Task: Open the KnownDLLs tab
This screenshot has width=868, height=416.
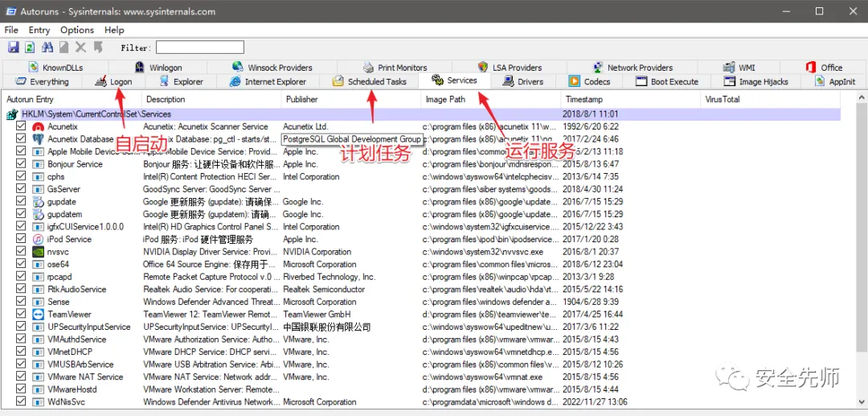Action: (x=55, y=68)
